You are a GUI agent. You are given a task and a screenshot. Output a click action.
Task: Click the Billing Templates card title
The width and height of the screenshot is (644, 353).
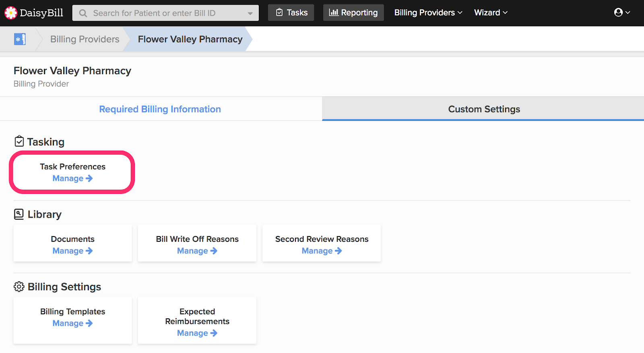point(72,311)
